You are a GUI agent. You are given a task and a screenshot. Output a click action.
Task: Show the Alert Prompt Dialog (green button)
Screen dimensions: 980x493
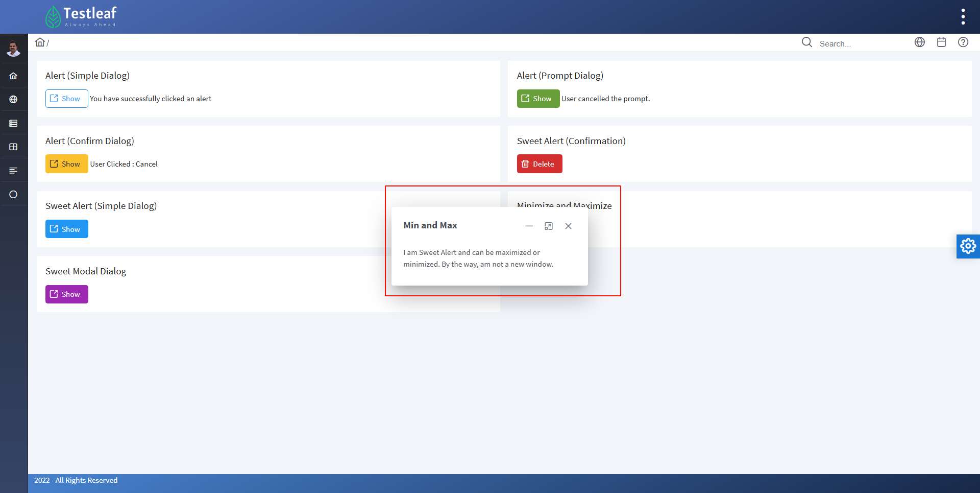[538, 99]
